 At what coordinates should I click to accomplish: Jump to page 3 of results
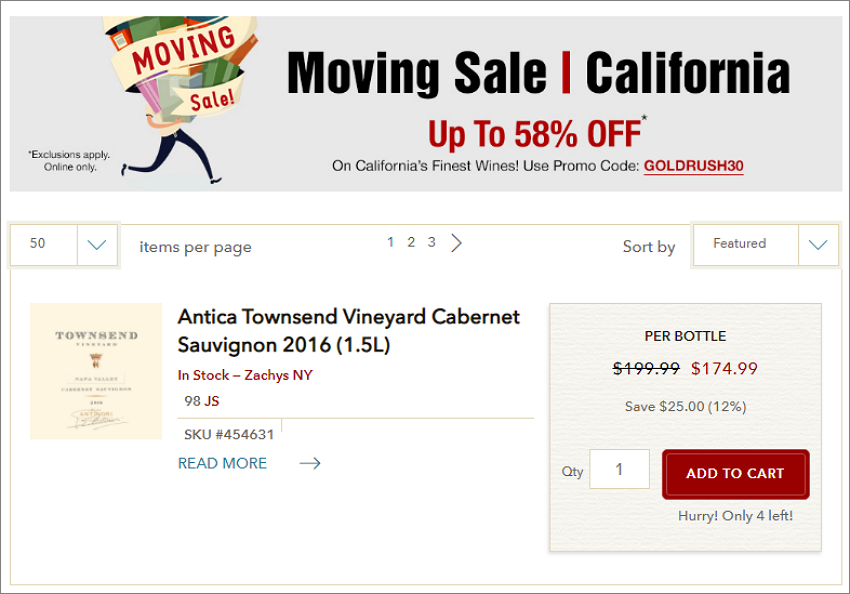432,242
